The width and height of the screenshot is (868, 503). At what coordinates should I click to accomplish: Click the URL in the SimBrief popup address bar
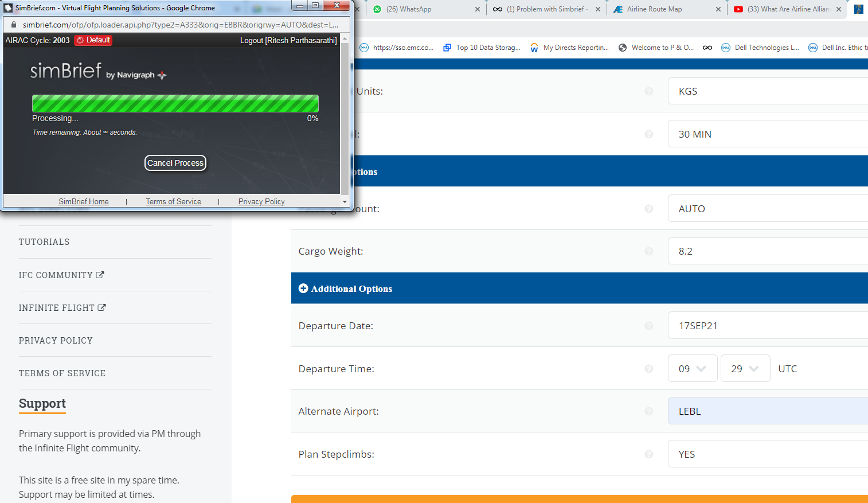(181, 25)
